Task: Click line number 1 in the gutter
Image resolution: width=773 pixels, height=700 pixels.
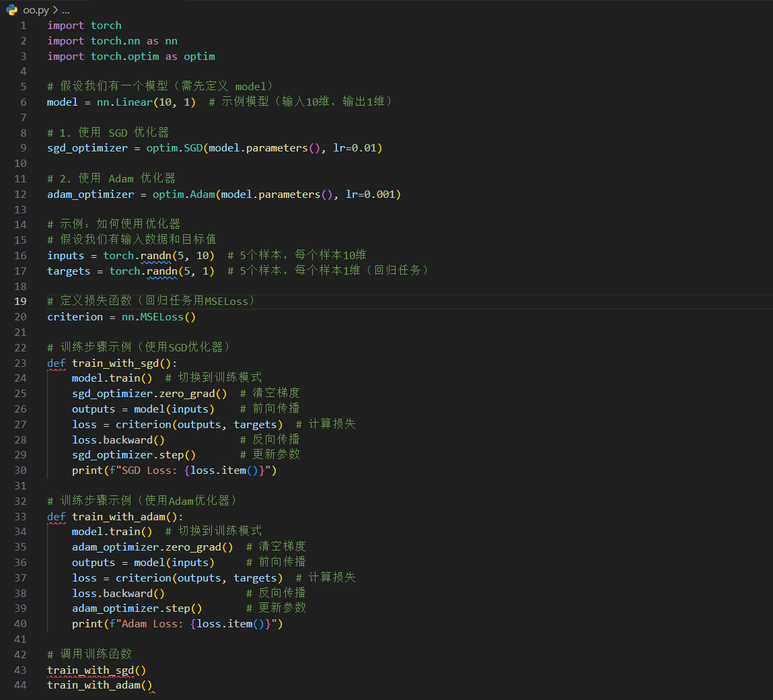Action: click(23, 26)
